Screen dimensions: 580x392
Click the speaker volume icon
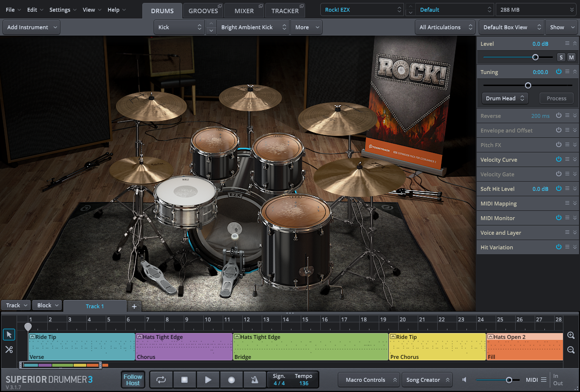pos(464,380)
